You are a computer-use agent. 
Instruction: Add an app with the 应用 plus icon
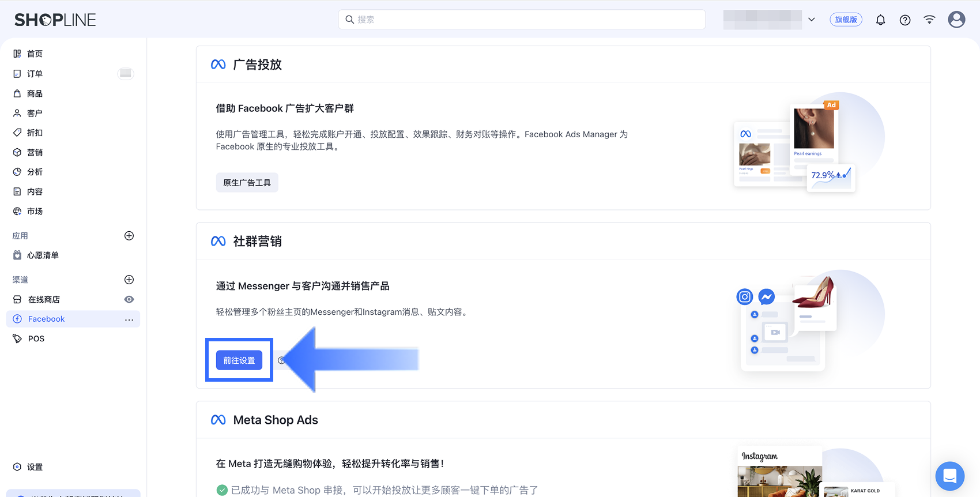click(x=129, y=236)
